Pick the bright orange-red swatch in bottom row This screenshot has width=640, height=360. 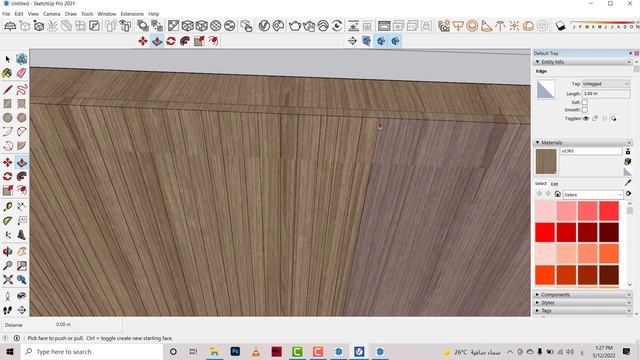tap(545, 275)
